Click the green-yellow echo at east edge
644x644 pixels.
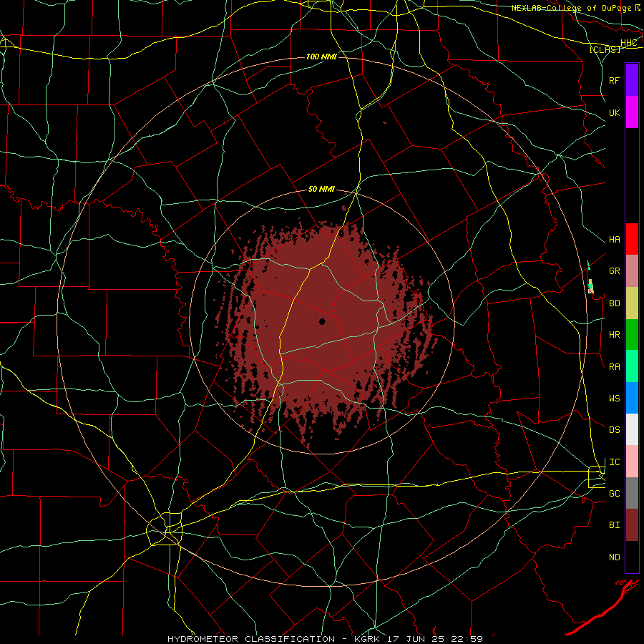coord(590,286)
